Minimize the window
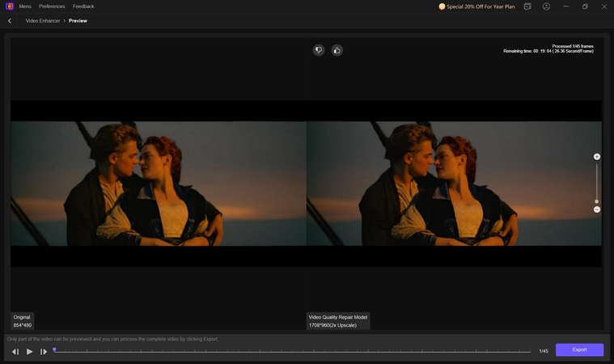Image resolution: width=614 pixels, height=364 pixels. point(565,6)
